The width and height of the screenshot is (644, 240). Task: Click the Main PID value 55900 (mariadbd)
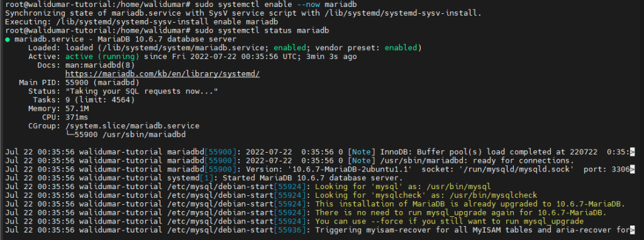(x=103, y=82)
